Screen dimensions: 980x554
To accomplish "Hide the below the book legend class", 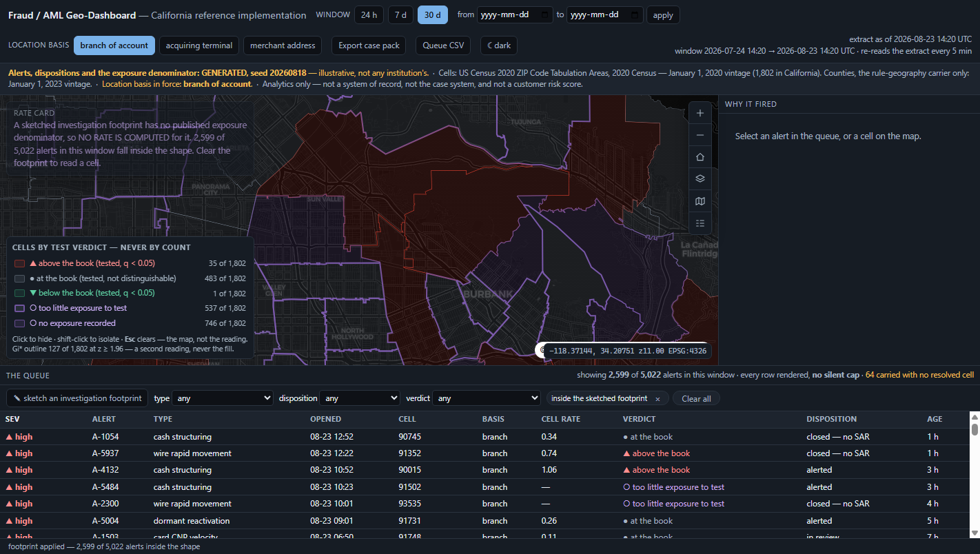I will (130, 294).
